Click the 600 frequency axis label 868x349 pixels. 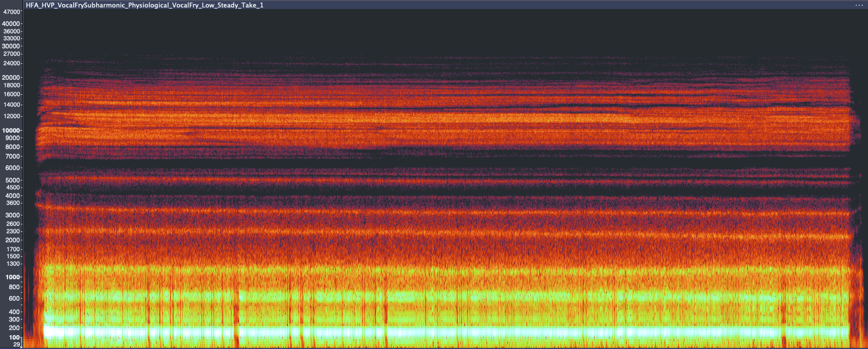pyautogui.click(x=14, y=299)
